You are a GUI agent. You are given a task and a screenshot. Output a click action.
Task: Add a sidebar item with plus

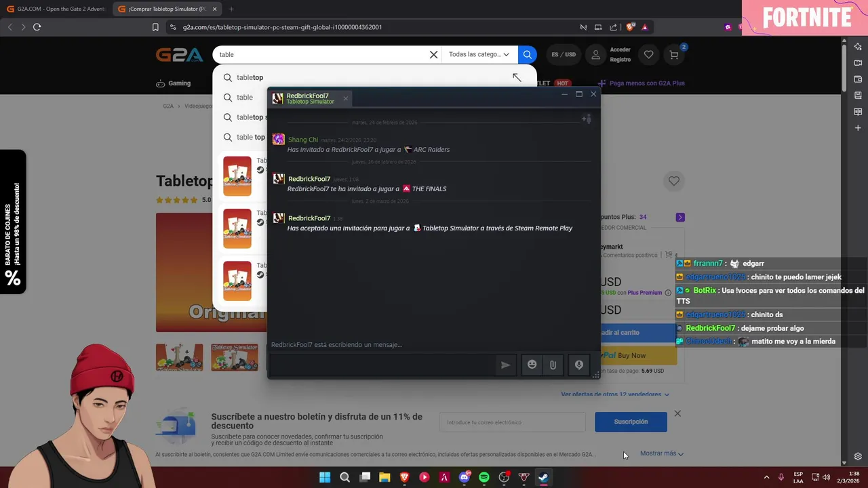[x=858, y=128]
